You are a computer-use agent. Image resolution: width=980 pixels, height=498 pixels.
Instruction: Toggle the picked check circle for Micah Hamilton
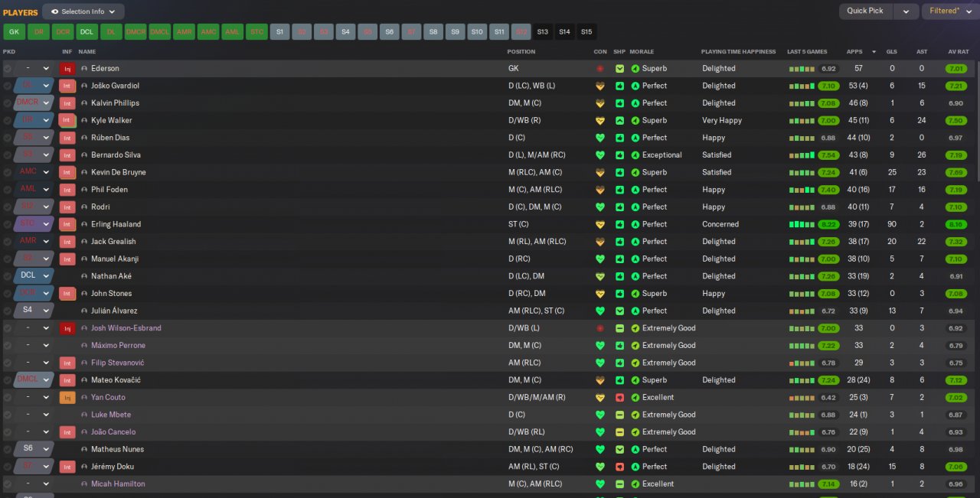coord(8,484)
